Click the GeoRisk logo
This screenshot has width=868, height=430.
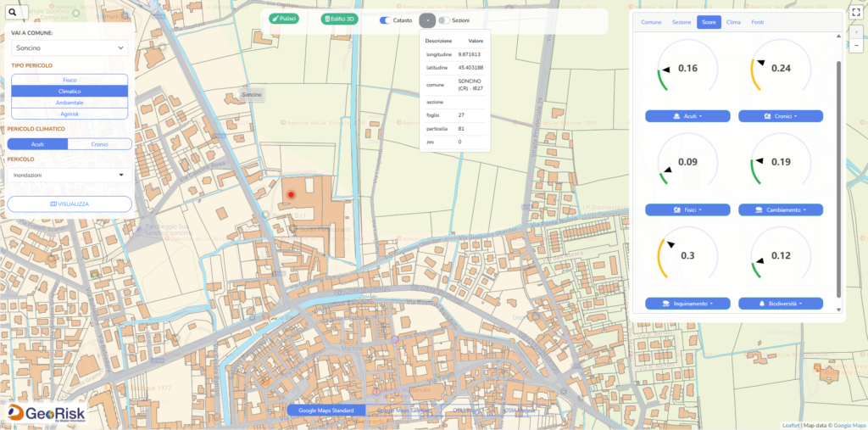click(43, 413)
